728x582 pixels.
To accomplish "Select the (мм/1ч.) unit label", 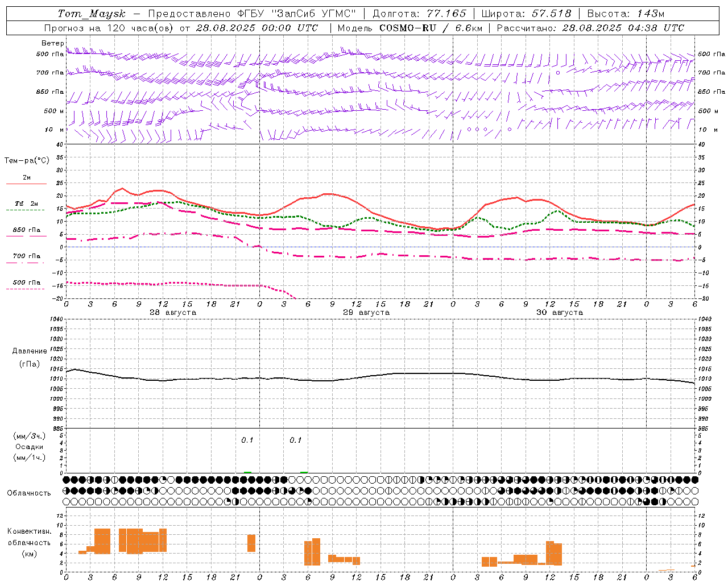I will [30, 458].
